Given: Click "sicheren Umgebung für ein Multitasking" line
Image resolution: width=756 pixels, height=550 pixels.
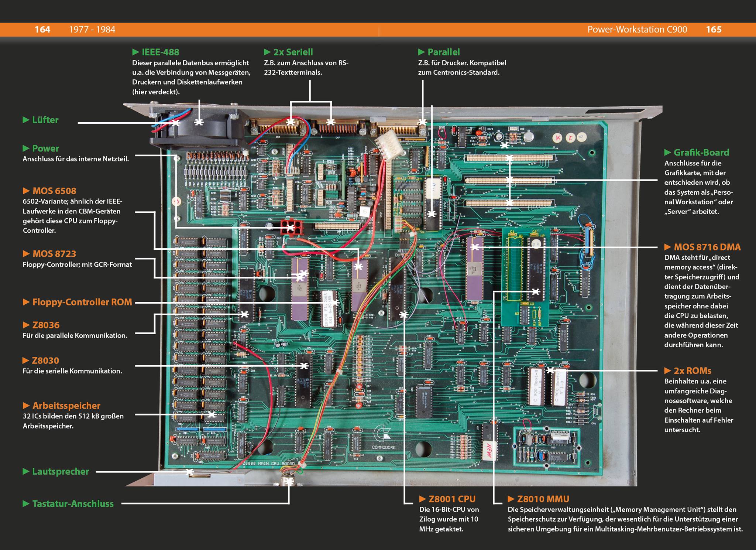Looking at the screenshot, I should pos(625,529).
